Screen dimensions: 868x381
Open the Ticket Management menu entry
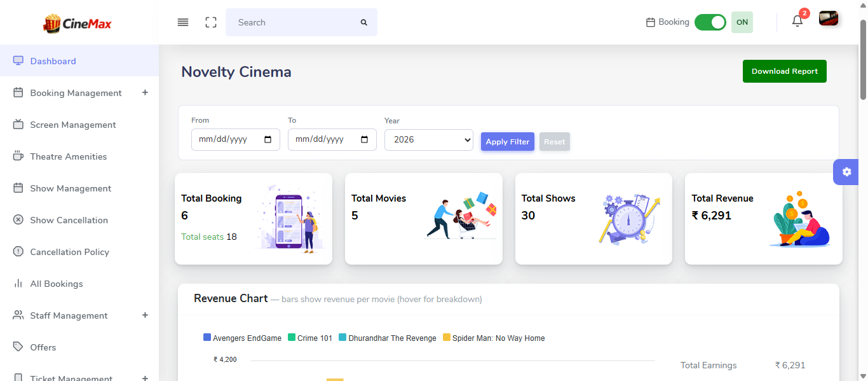(x=71, y=377)
